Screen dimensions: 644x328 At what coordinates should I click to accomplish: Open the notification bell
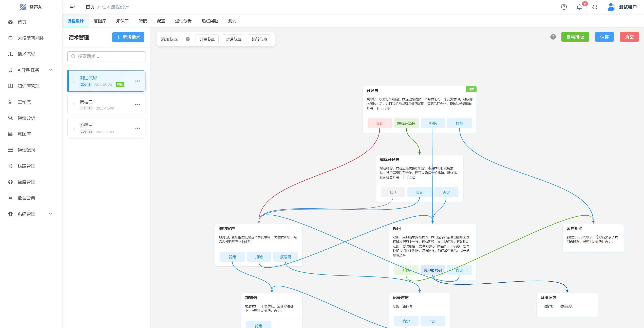[x=579, y=7]
